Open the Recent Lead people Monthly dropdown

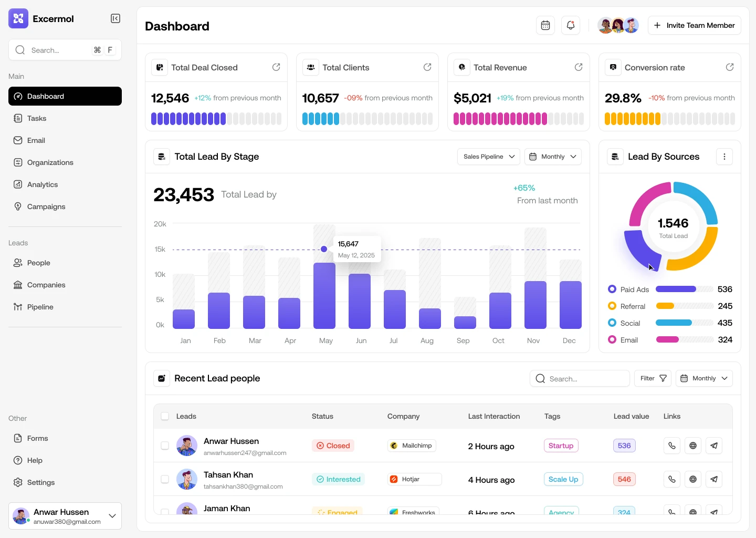point(704,378)
